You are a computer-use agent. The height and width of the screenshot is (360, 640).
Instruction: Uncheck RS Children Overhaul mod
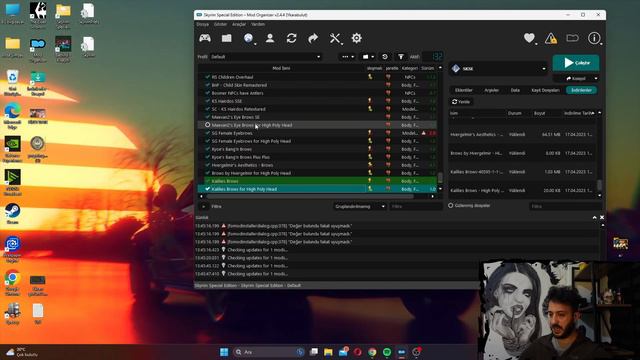coord(207,77)
